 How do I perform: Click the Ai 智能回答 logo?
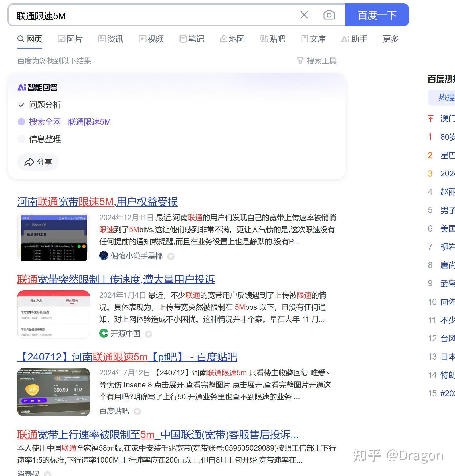pos(37,87)
